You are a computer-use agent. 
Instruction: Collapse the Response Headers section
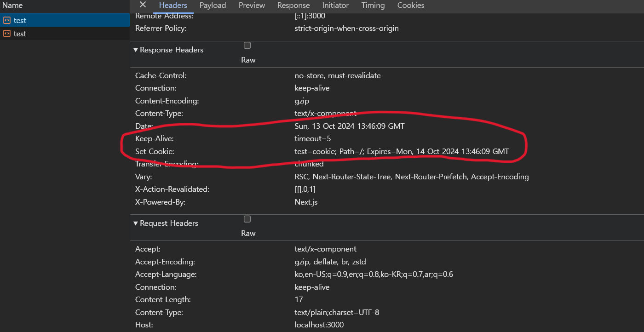point(135,50)
